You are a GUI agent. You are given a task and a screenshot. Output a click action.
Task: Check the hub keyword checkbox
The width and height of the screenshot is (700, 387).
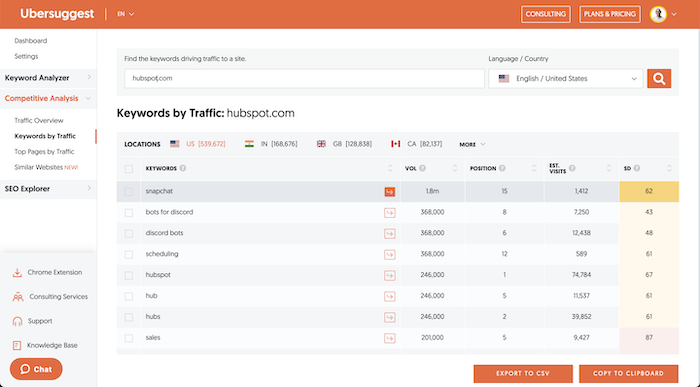[x=129, y=296]
